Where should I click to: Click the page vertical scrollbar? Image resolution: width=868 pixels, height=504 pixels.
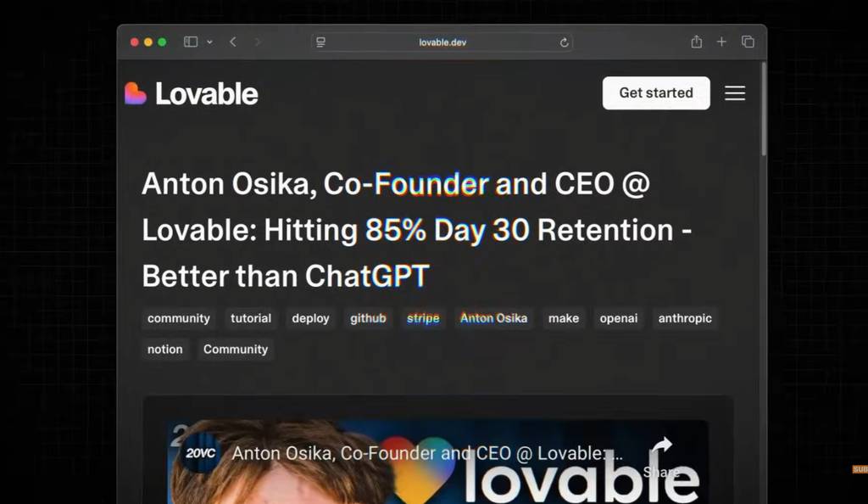pyautogui.click(x=764, y=109)
